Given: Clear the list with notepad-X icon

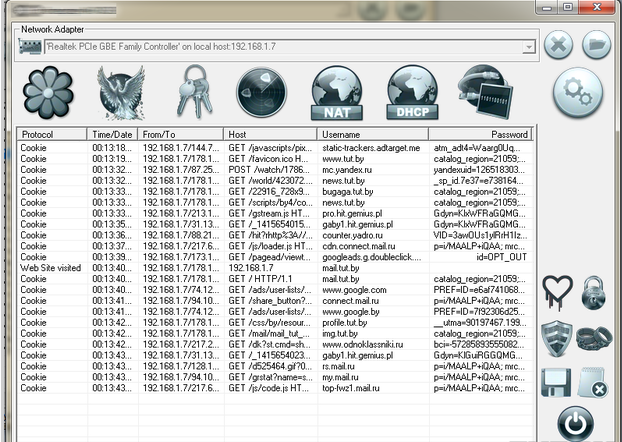Looking at the screenshot, I should pos(595,385).
